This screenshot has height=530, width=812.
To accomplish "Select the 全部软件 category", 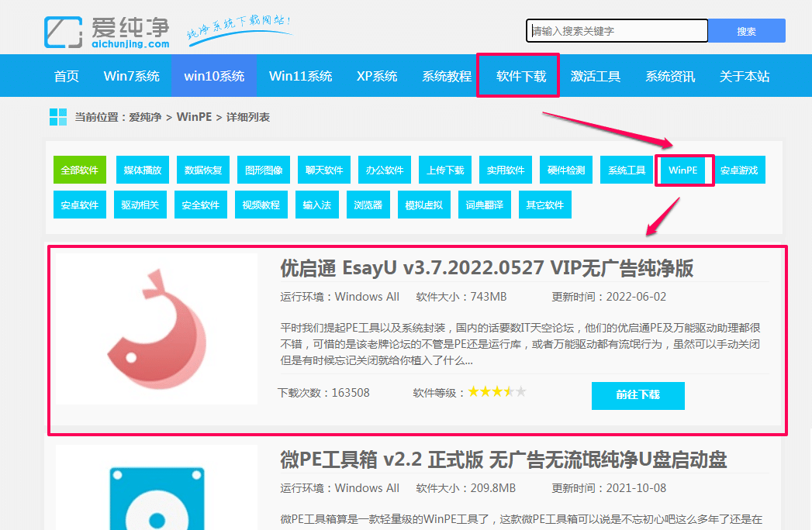I will tap(78, 170).
